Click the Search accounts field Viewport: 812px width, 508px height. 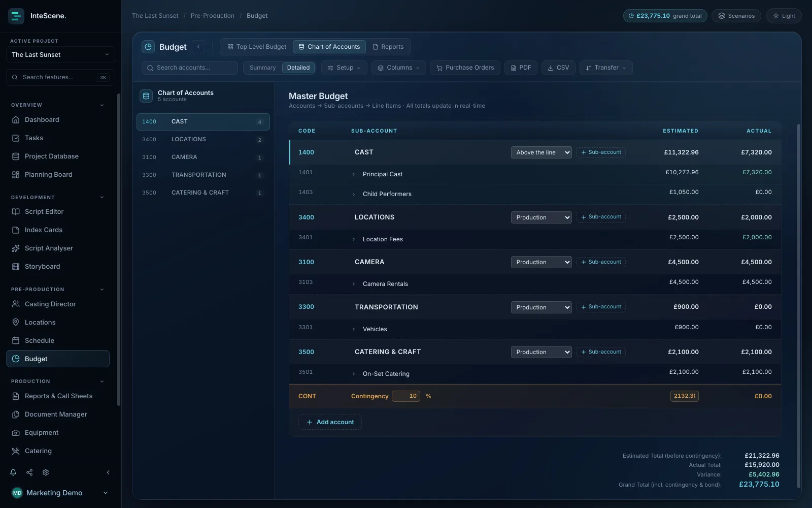pos(190,68)
